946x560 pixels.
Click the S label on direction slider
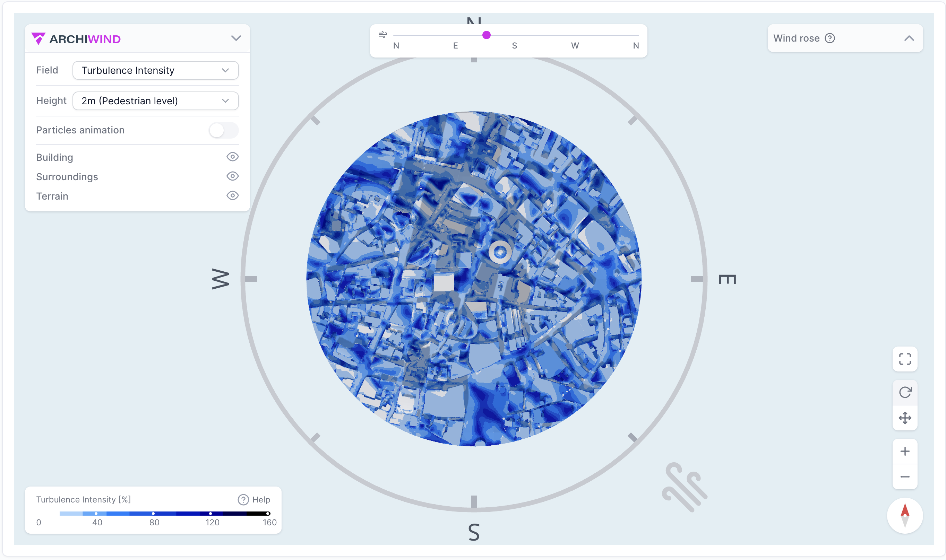click(514, 46)
